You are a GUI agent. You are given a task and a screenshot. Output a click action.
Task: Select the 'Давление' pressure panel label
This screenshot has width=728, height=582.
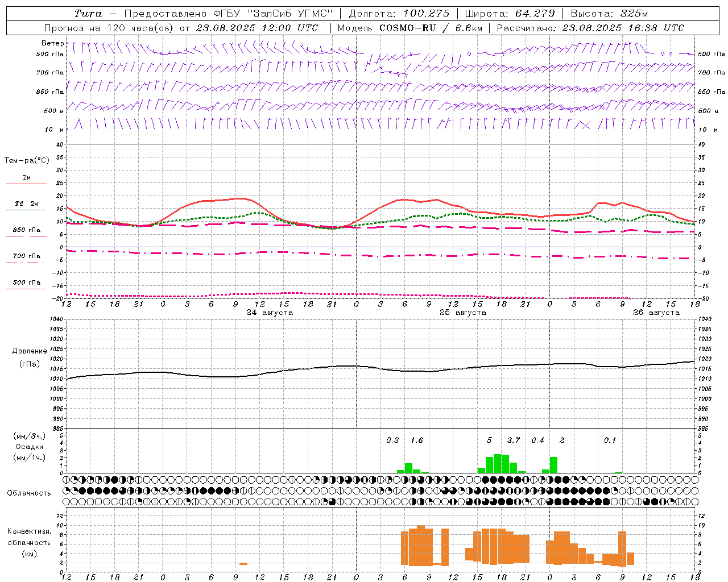[x=29, y=351]
